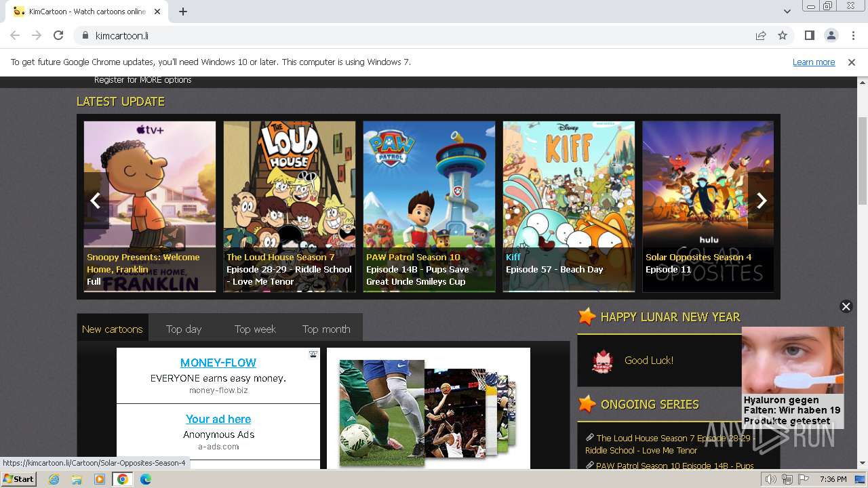Open the Learn more link
Image resolution: width=868 pixels, height=488 pixels.
814,62
